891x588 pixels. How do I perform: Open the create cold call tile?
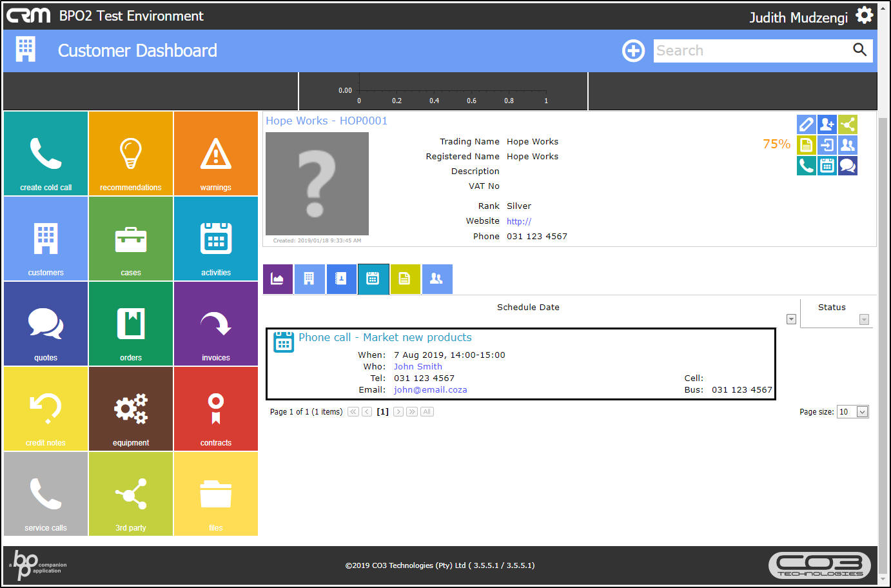46,153
